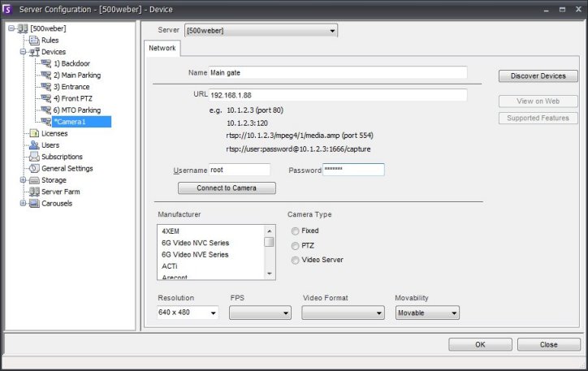The height and width of the screenshot is (371, 588).
Task: Click the Devices node icon
Action: tap(34, 52)
